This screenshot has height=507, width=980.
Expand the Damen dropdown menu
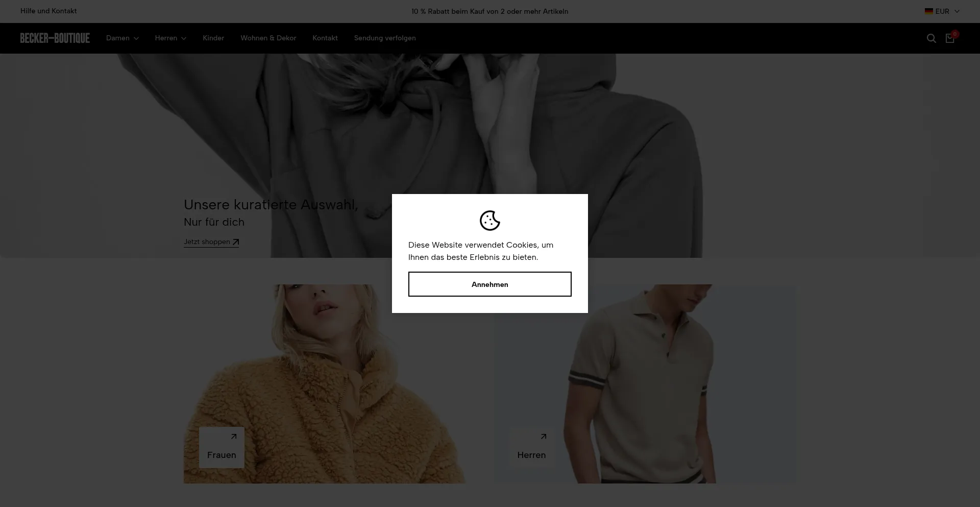(122, 38)
